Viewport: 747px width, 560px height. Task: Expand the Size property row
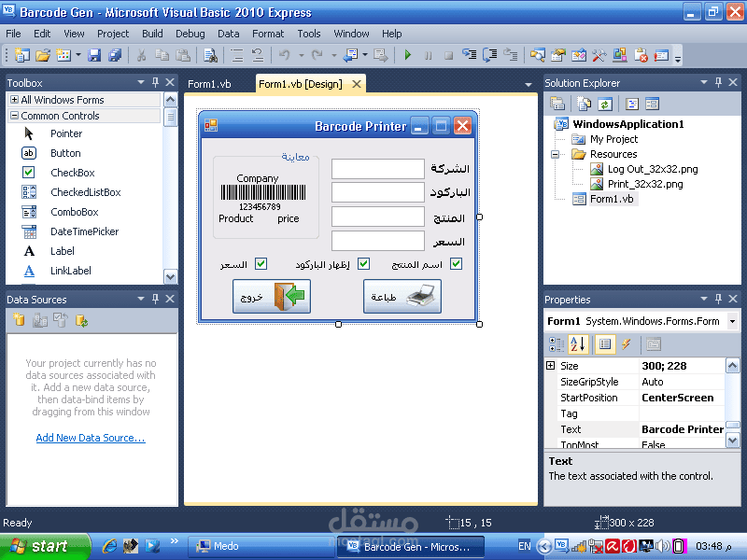(x=550, y=365)
